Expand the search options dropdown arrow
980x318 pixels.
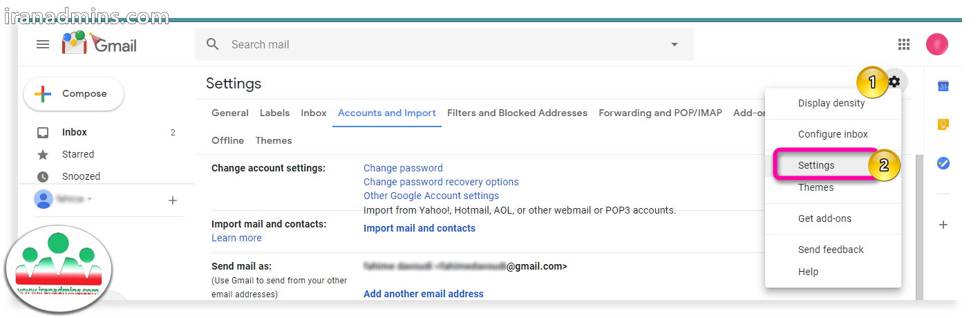[675, 44]
